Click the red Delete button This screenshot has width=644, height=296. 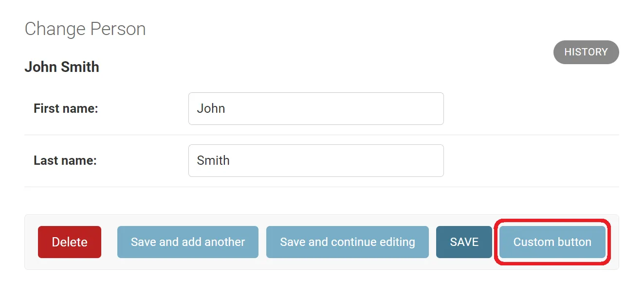point(70,242)
